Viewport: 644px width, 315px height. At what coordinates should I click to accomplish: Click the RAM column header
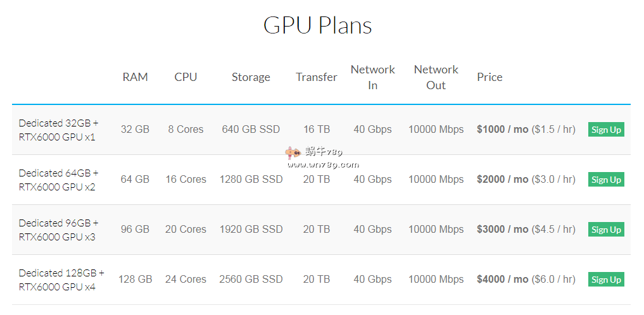click(x=135, y=77)
